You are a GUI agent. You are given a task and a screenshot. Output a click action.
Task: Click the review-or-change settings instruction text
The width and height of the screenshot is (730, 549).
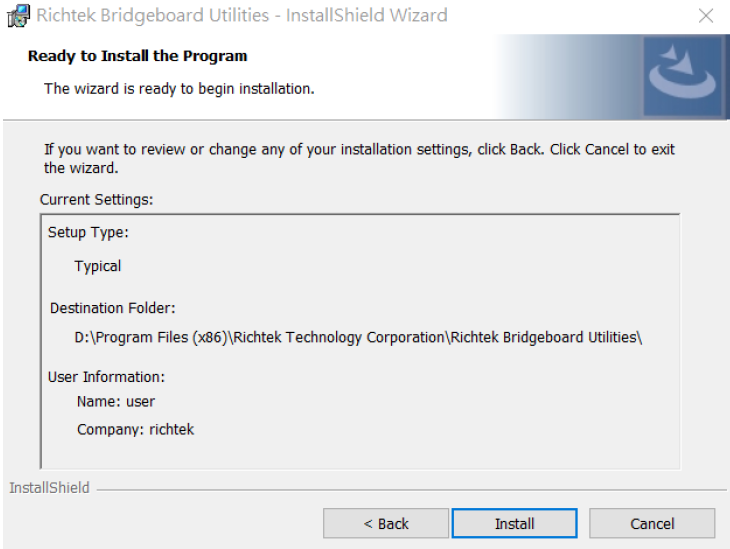point(359,158)
